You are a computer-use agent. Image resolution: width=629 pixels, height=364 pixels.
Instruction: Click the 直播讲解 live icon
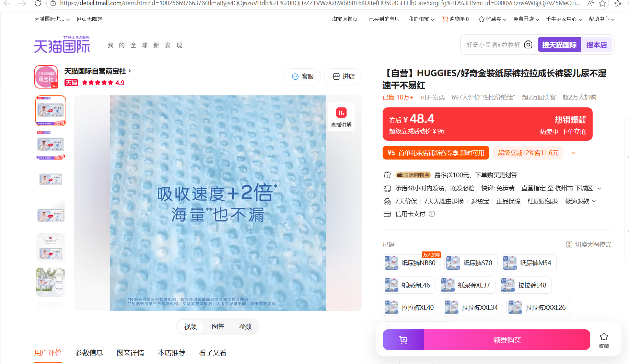(x=341, y=117)
